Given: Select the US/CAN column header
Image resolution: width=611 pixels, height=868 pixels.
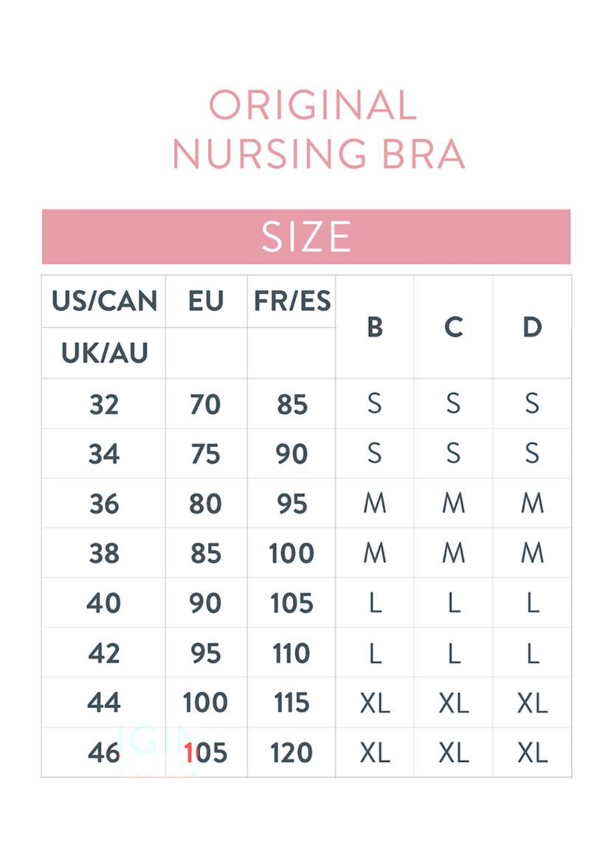Looking at the screenshot, I should (104, 301).
